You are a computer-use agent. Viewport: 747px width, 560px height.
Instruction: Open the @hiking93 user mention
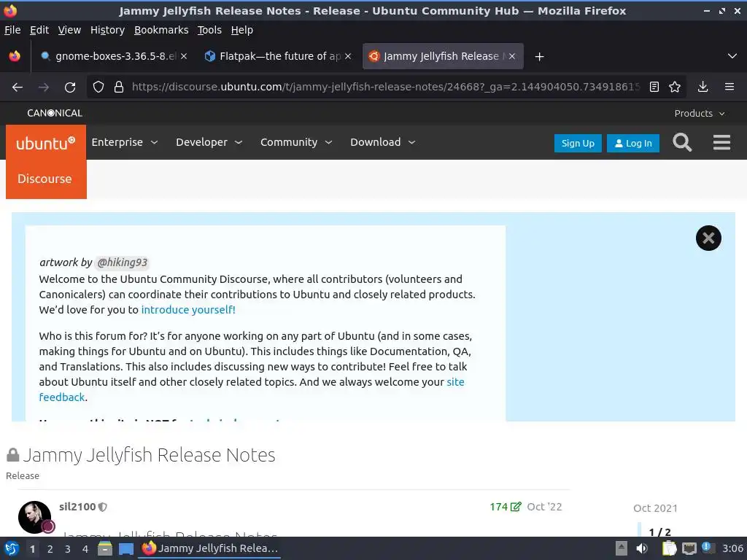pyautogui.click(x=123, y=262)
